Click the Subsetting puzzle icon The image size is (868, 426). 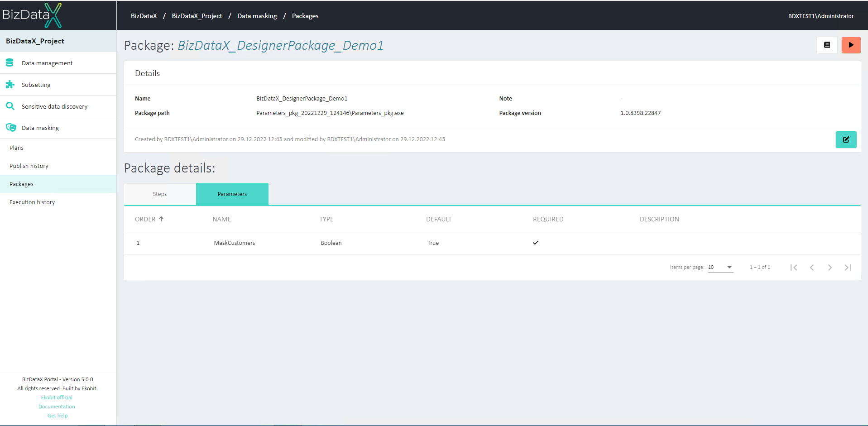point(10,85)
